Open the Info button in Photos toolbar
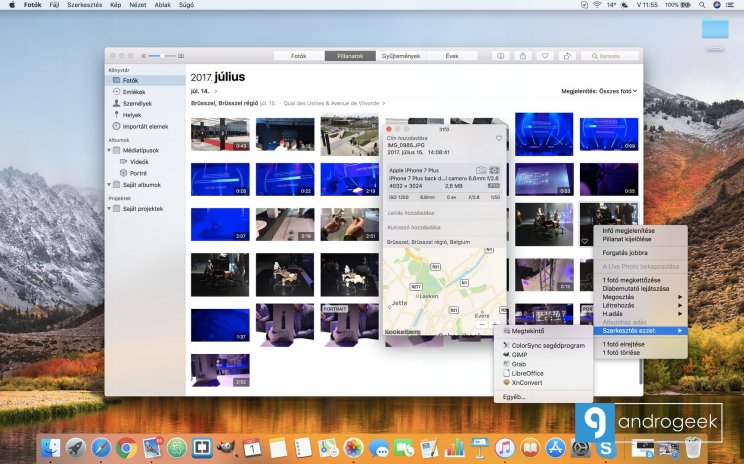The width and height of the screenshot is (744, 464). [x=501, y=56]
